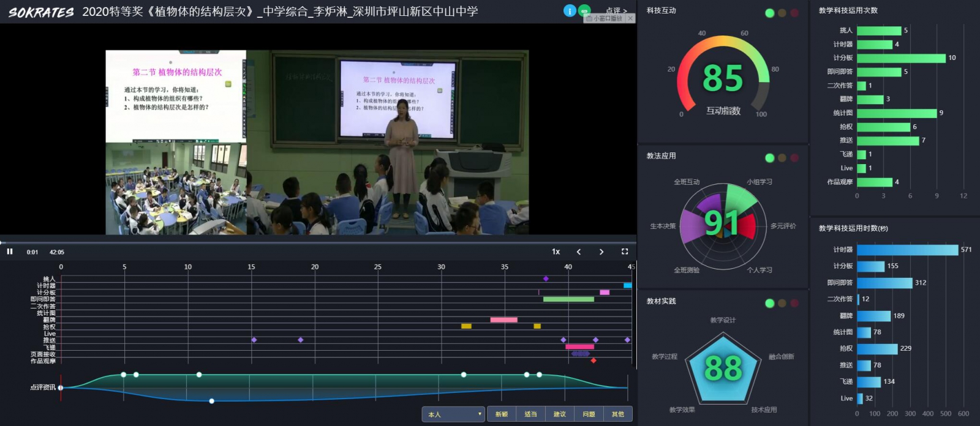Click the green 即问即答 timeline segment
980x426 pixels.
(x=568, y=299)
